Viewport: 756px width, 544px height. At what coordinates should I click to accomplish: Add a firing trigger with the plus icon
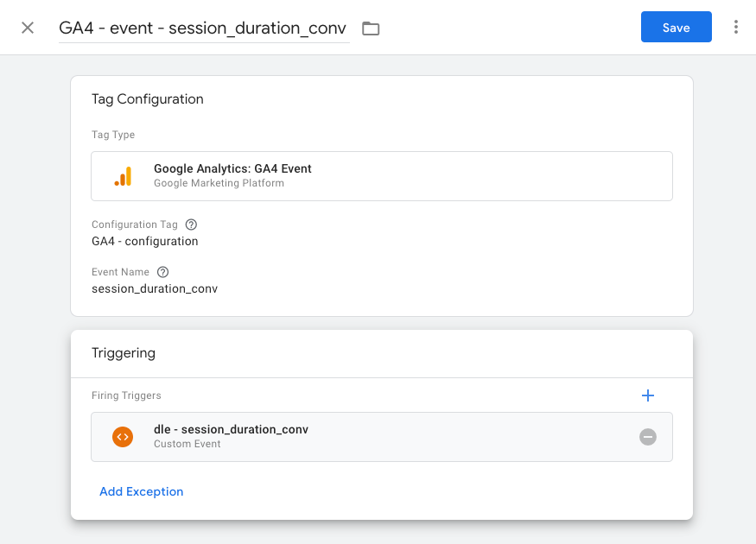[x=648, y=395]
